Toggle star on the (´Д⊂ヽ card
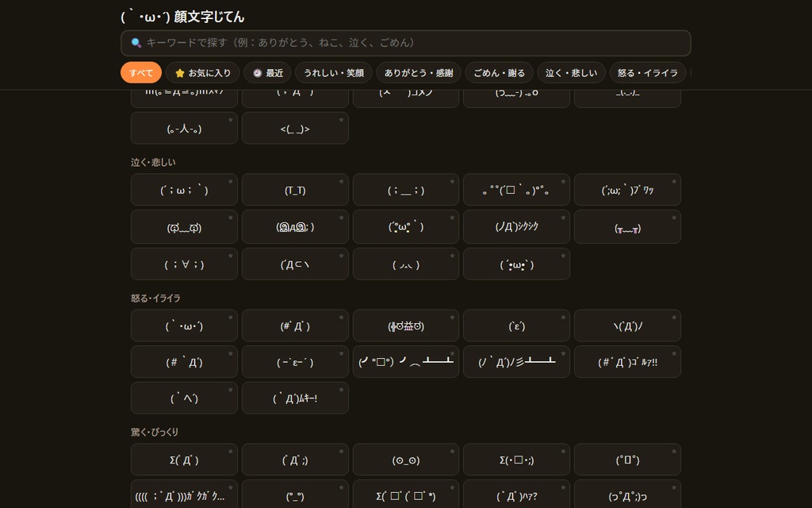The image size is (812, 508). pyautogui.click(x=341, y=256)
